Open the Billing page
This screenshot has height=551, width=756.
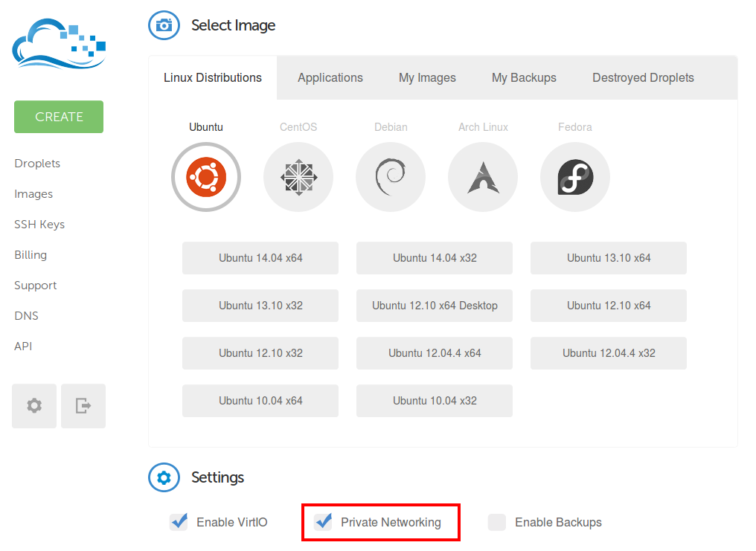[31, 255]
